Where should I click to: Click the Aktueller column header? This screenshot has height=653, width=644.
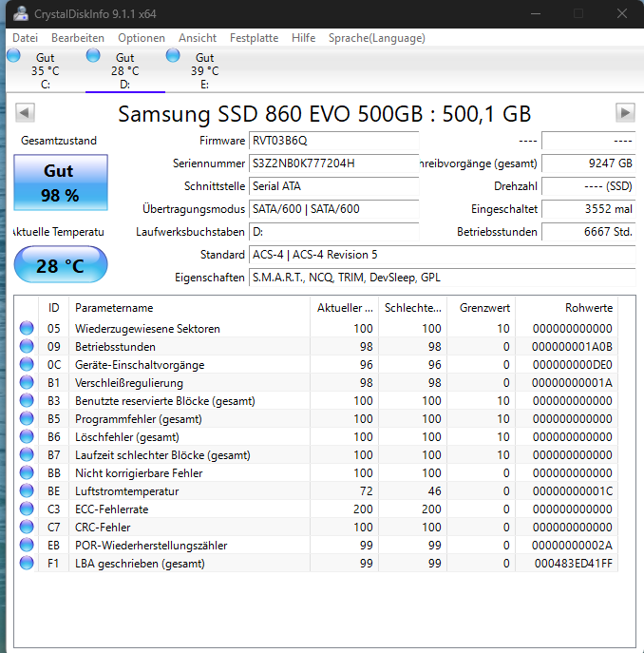coord(344,308)
